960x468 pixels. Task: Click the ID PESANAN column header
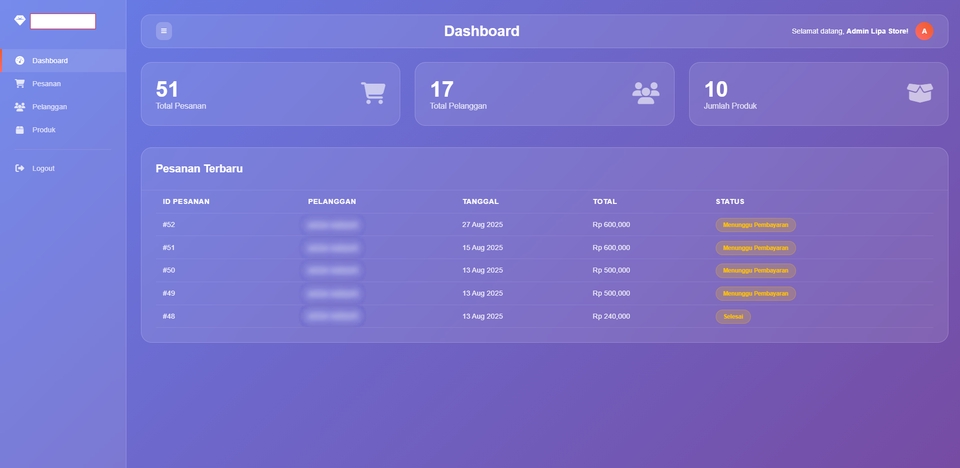(x=186, y=202)
